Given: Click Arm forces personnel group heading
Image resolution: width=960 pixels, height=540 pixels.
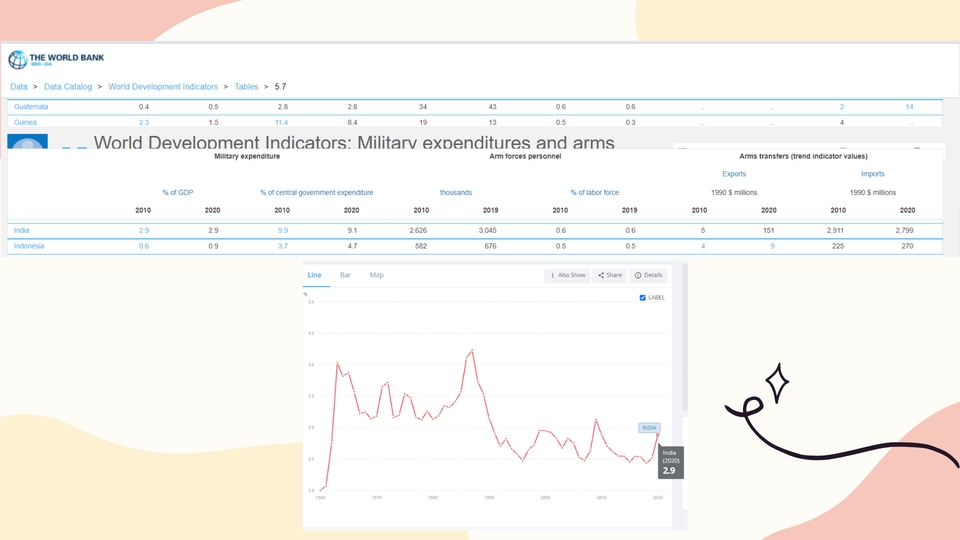Looking at the screenshot, I should pos(525,157).
